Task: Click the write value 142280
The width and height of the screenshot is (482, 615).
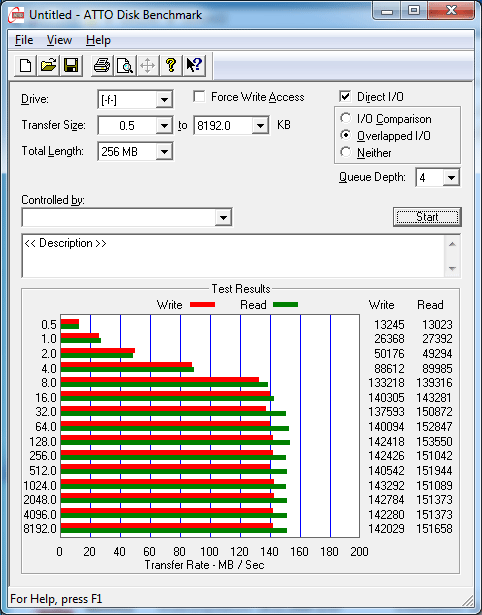Action: click(386, 514)
